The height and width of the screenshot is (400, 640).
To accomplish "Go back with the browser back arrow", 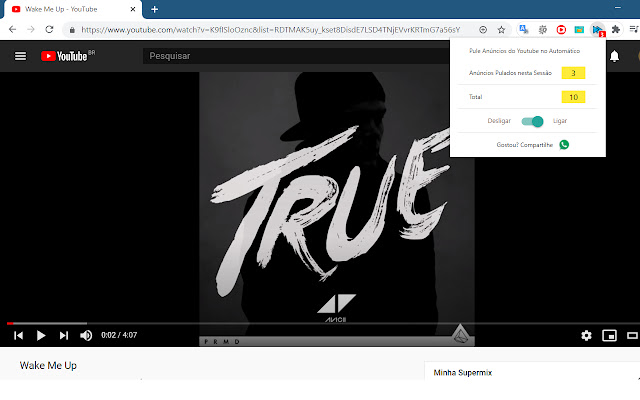I will coord(12,29).
